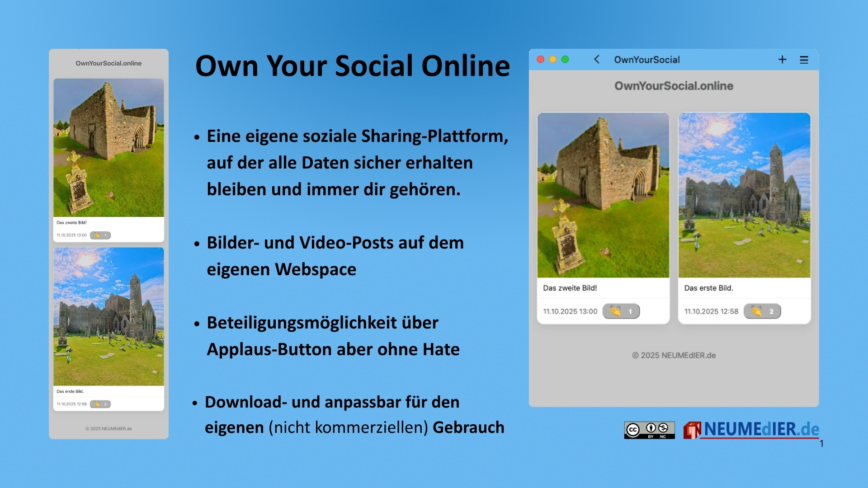Click the green fullscreen window dot

click(565, 60)
